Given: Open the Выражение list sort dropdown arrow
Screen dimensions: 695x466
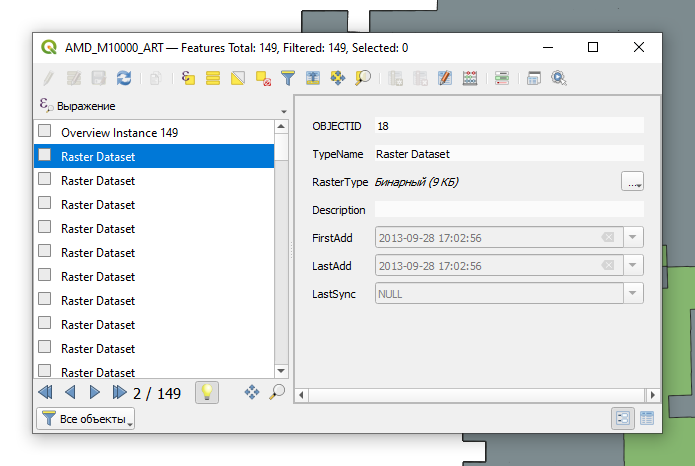Looking at the screenshot, I should 284,111.
